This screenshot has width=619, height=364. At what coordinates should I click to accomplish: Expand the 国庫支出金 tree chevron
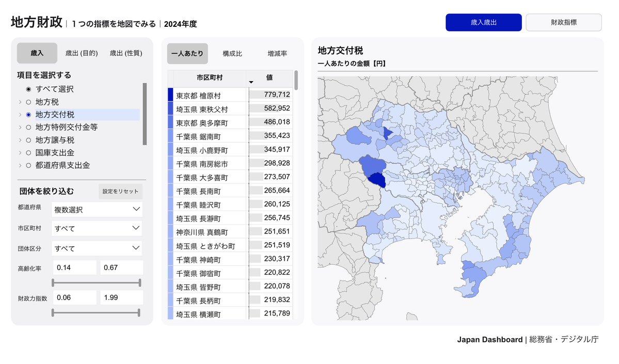20,152
